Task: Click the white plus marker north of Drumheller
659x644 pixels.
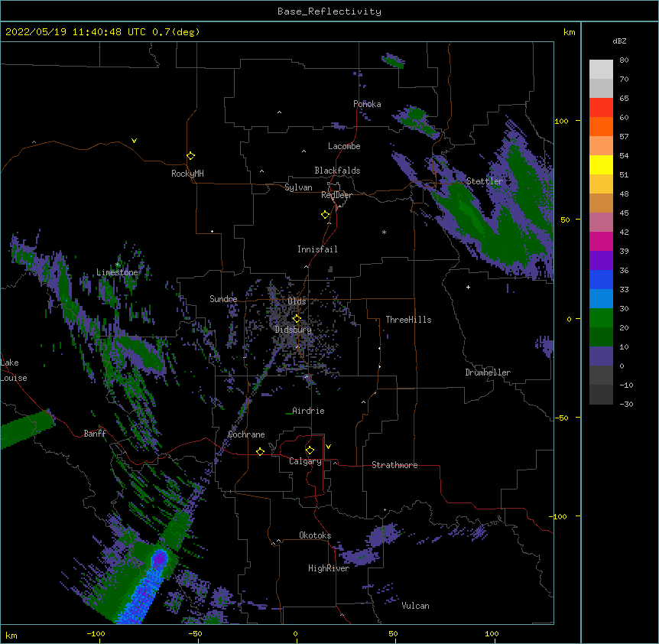Action: tap(468, 287)
